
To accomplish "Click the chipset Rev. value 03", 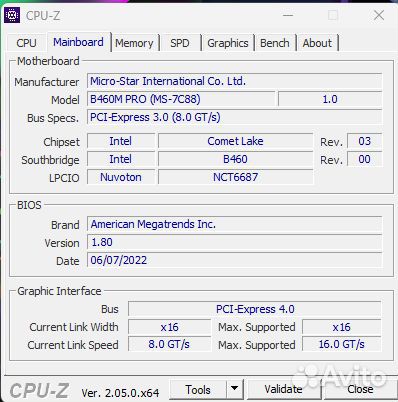I will [364, 141].
